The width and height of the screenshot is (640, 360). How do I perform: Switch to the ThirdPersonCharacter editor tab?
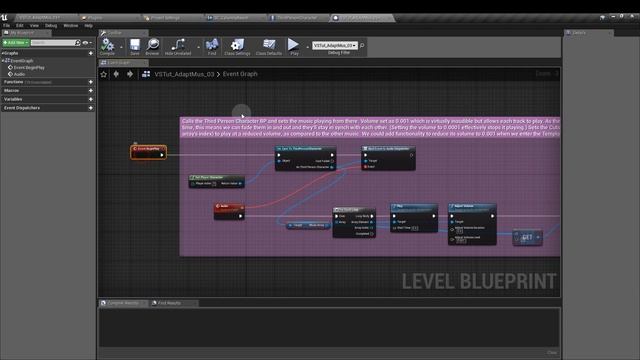pos(298,18)
